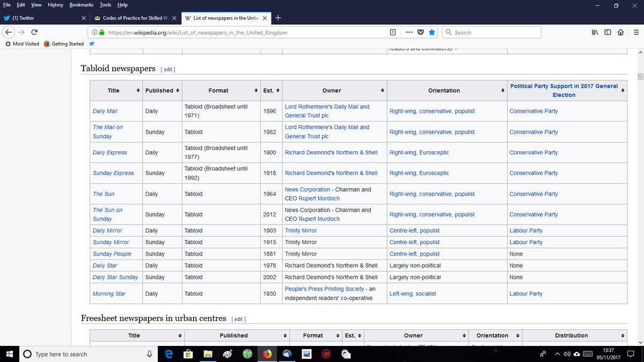The image size is (644, 362).
Task: Open the Daily Mail article link
Action: 105,111
